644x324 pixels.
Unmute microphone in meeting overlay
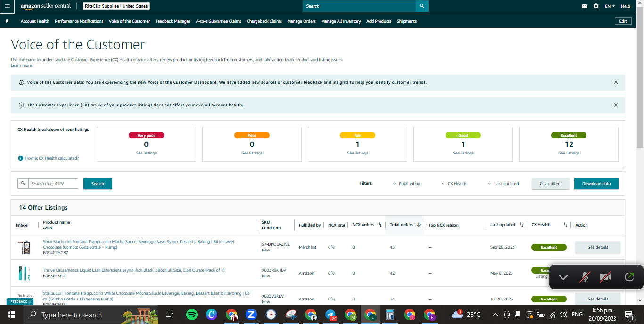pyautogui.click(x=585, y=277)
